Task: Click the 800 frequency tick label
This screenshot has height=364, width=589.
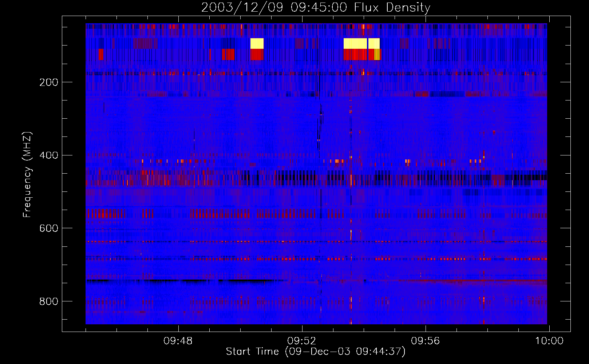Action: coord(49,301)
